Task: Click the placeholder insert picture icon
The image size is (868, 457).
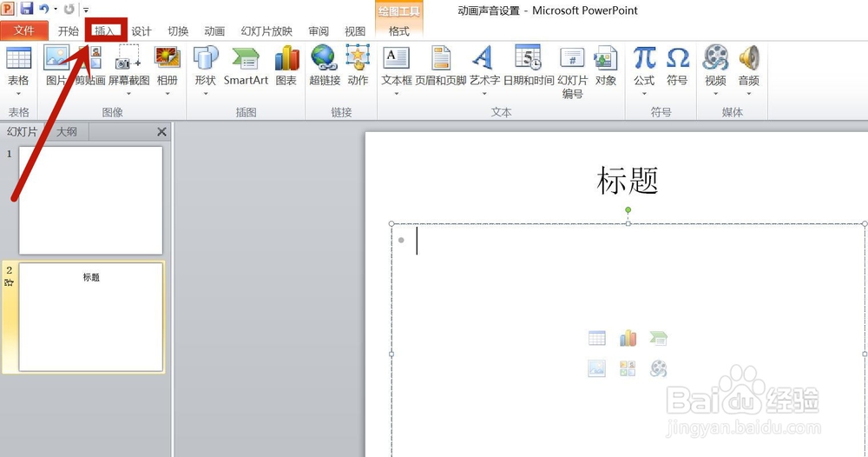Action: coord(597,368)
